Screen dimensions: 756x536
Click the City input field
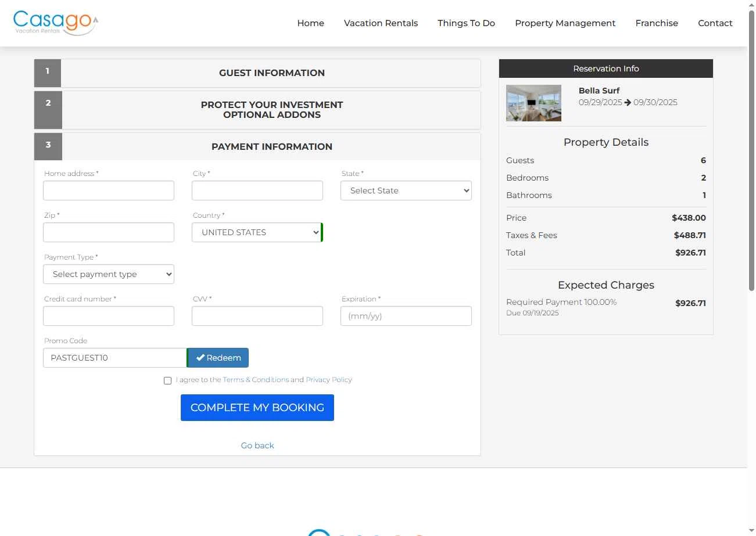[x=257, y=190]
